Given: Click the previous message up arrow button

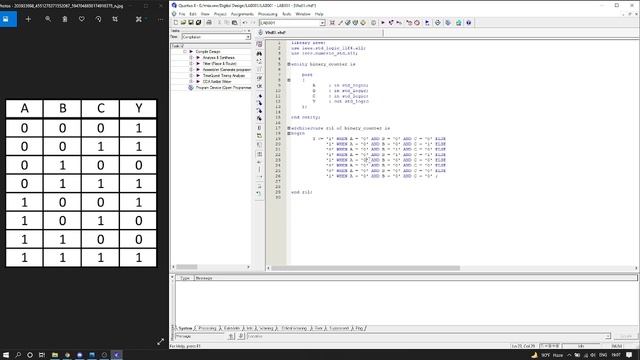Looking at the screenshot, I should (x=231, y=336).
